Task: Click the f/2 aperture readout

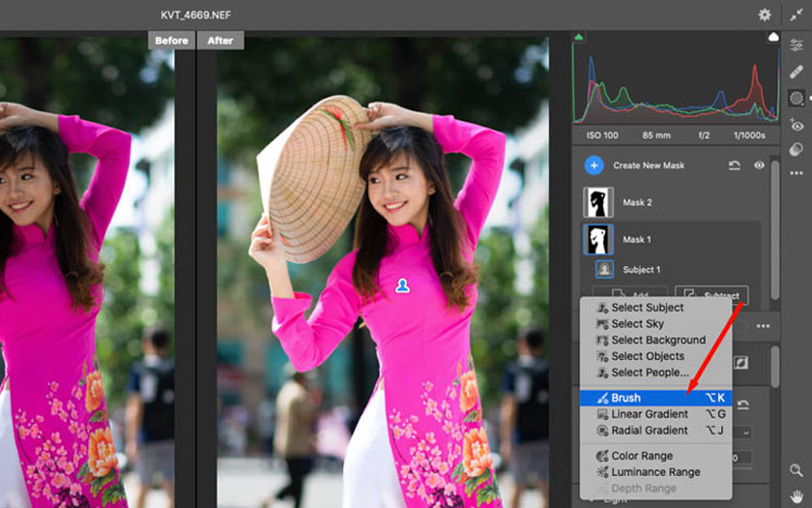Action: coord(704,135)
